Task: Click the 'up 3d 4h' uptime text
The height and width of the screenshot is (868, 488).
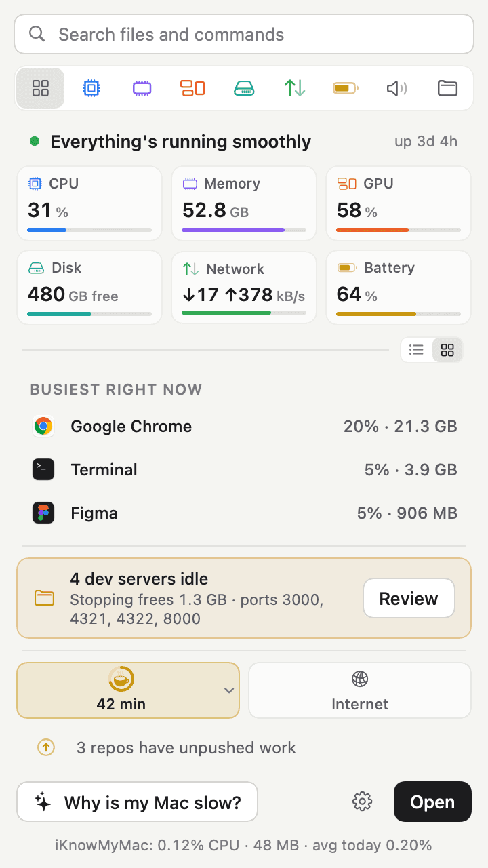Action: click(x=426, y=142)
